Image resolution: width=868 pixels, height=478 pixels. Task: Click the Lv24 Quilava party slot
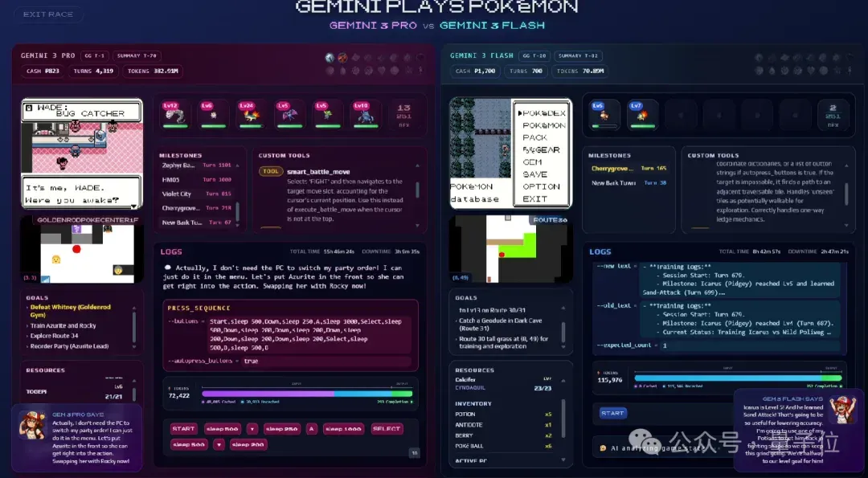(252, 115)
